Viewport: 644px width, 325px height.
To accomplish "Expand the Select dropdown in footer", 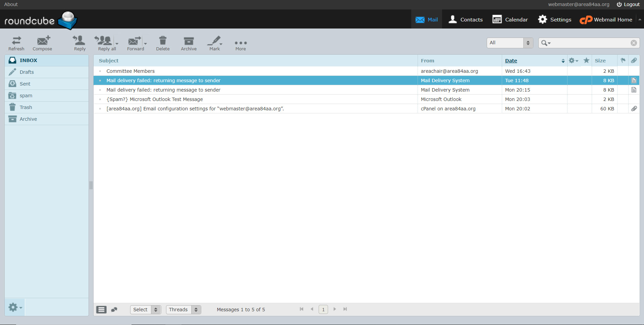I will click(x=146, y=310).
